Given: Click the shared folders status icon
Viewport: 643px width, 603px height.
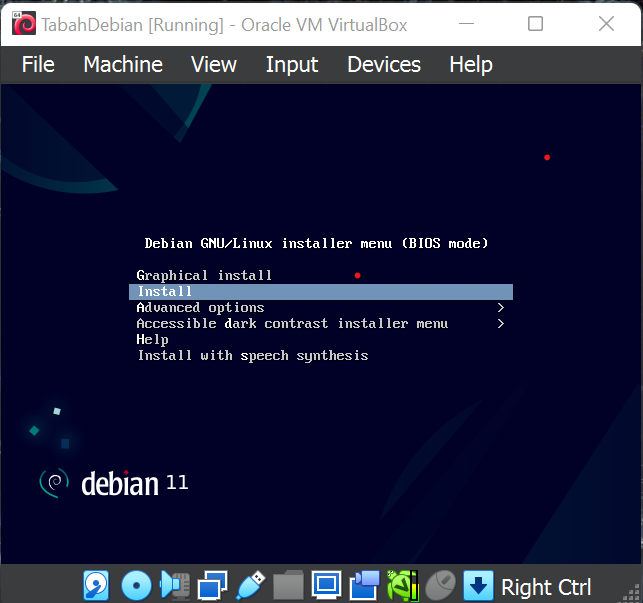Looking at the screenshot, I should coord(288,585).
